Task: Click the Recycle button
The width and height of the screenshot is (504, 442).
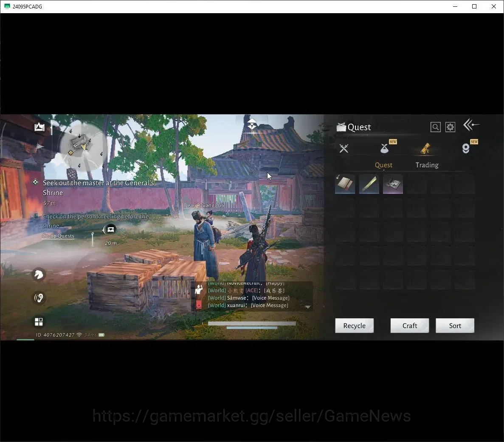Action: [x=354, y=326]
